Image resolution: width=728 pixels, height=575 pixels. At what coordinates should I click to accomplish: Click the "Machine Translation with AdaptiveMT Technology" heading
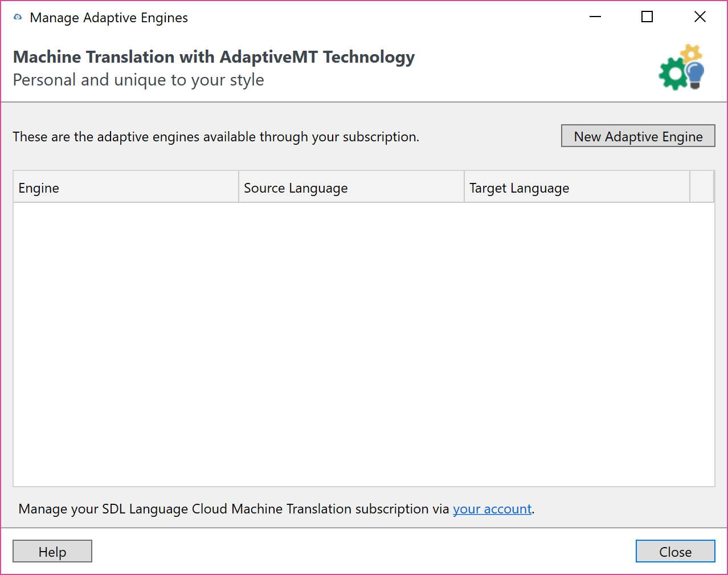coord(214,57)
